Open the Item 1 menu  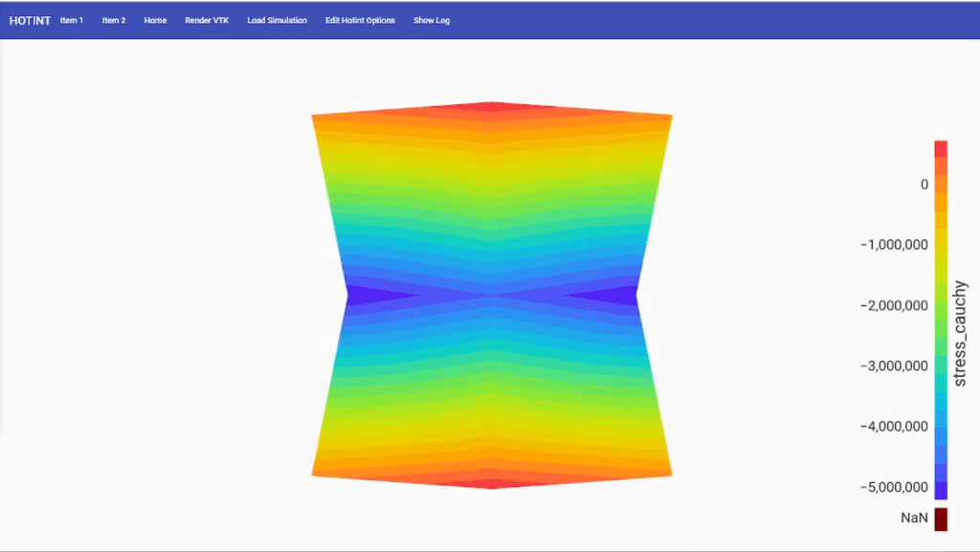pyautogui.click(x=72, y=19)
